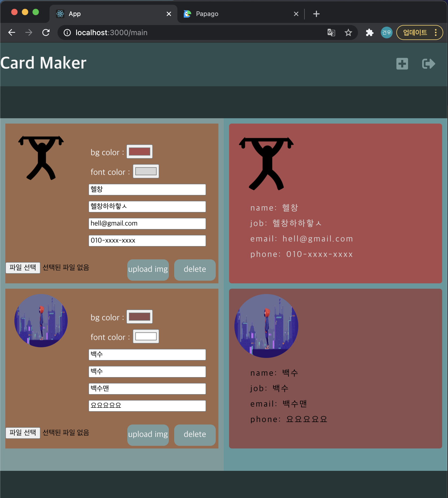Select the App tab
This screenshot has width=448, height=498.
click(74, 14)
